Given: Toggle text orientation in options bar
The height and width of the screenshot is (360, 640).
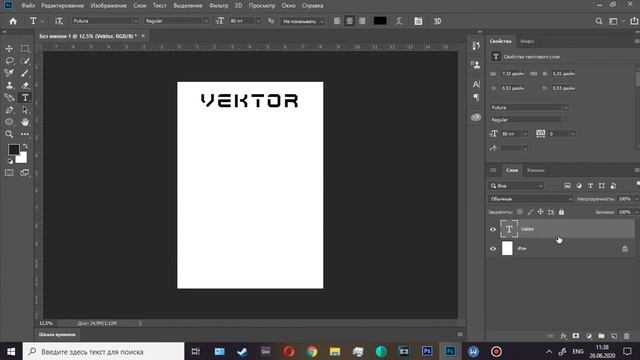Looking at the screenshot, I should [x=59, y=21].
